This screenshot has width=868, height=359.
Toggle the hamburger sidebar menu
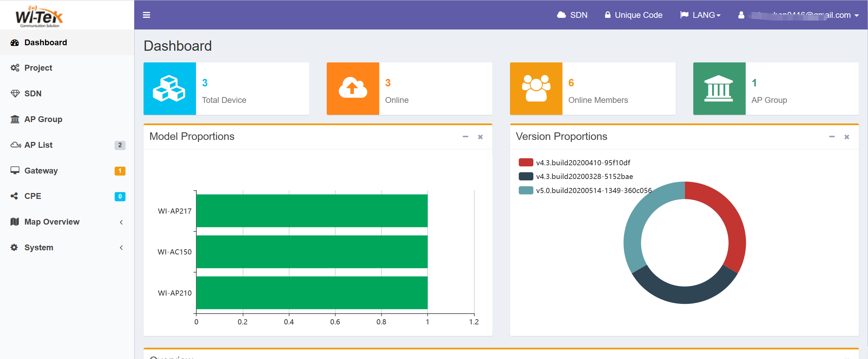pyautogui.click(x=146, y=15)
